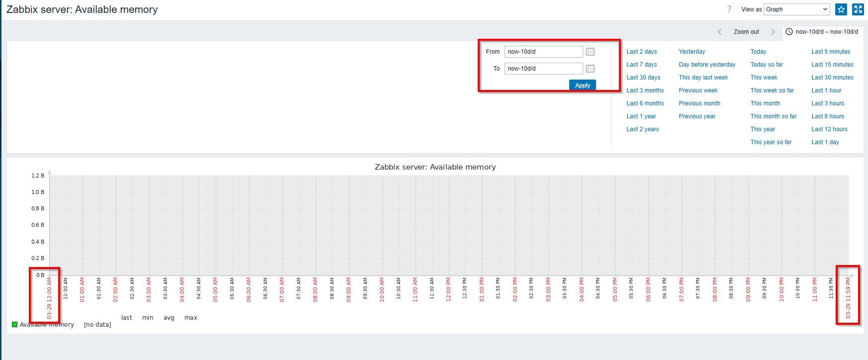Pick This month so far range
The image size is (868, 360).
click(x=774, y=116)
